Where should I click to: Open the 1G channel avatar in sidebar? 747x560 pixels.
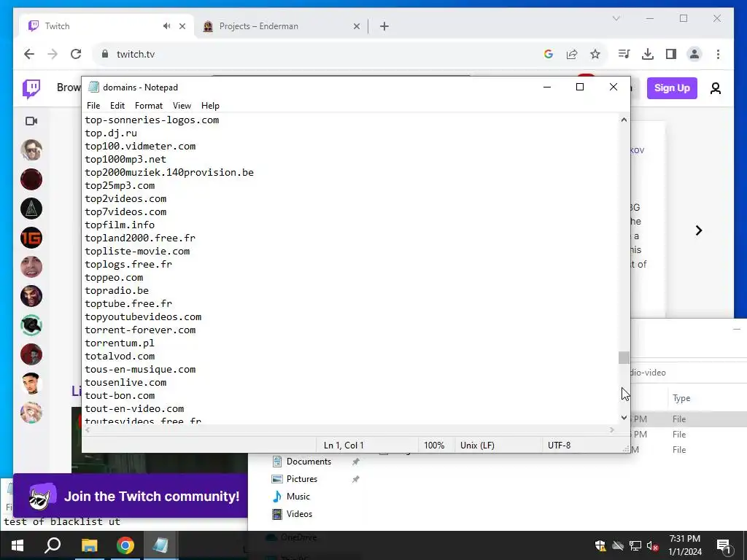coord(31,238)
